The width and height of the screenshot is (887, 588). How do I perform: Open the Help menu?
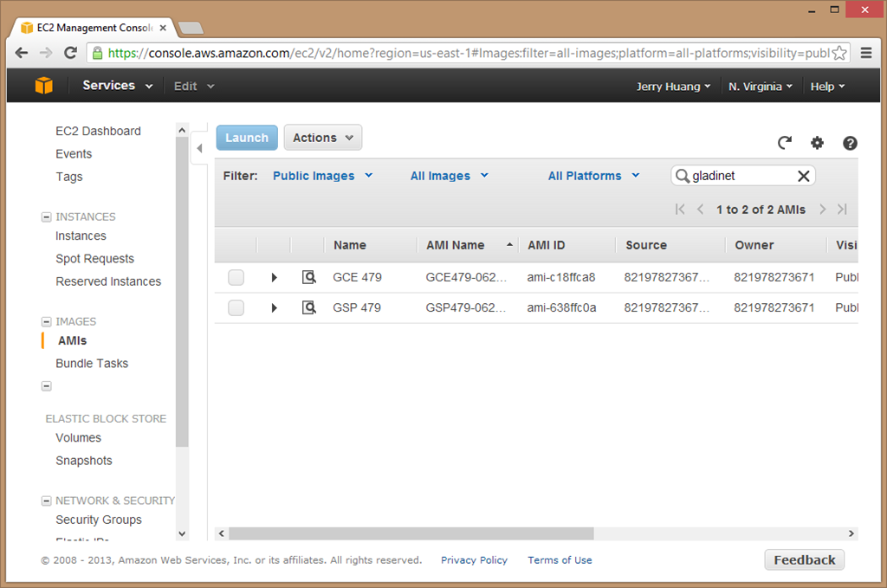(x=827, y=87)
